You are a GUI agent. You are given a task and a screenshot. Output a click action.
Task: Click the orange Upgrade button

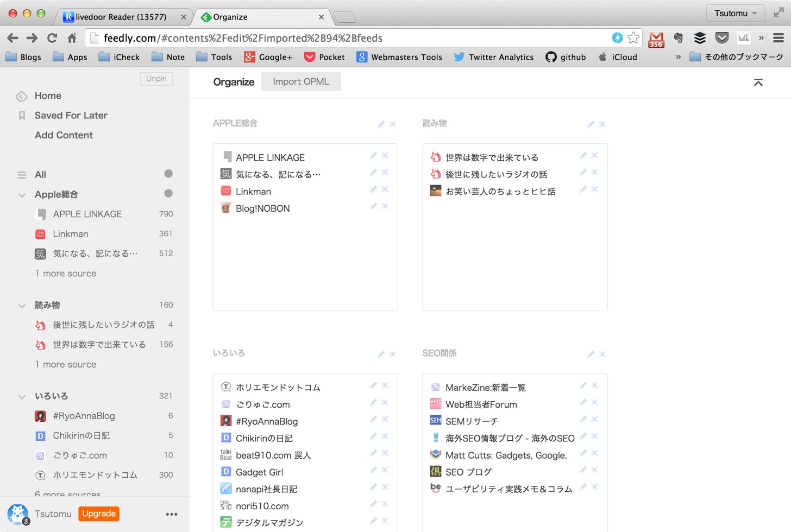click(99, 514)
